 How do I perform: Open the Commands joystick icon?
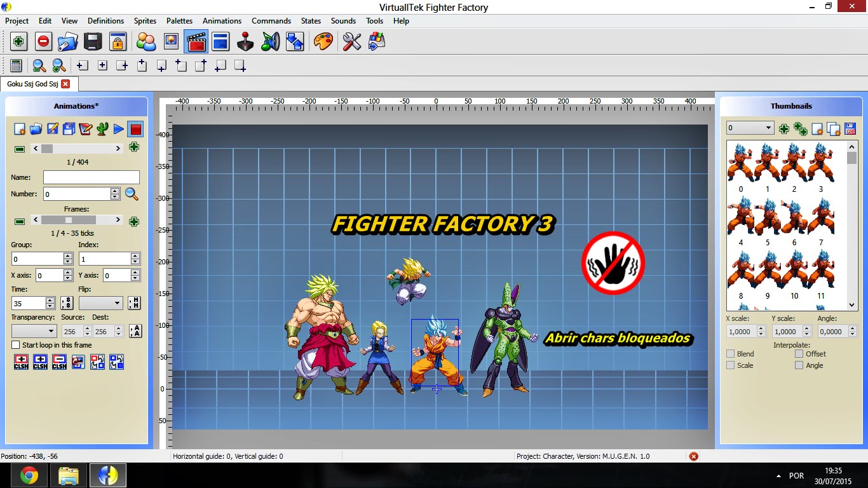245,42
